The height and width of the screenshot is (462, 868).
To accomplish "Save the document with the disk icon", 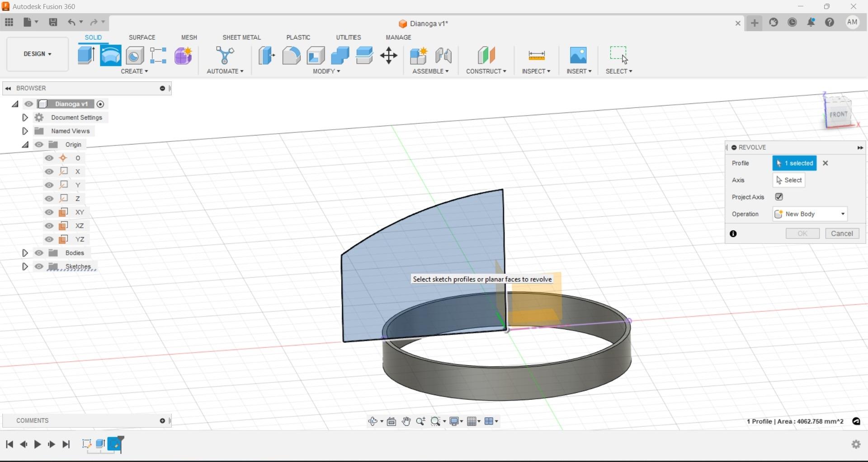I will 53,22.
